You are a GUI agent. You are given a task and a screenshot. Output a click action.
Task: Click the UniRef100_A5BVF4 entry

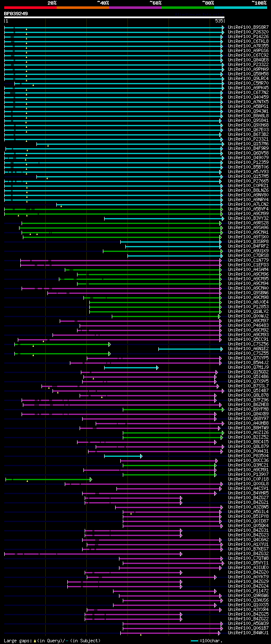(x=248, y=209)
